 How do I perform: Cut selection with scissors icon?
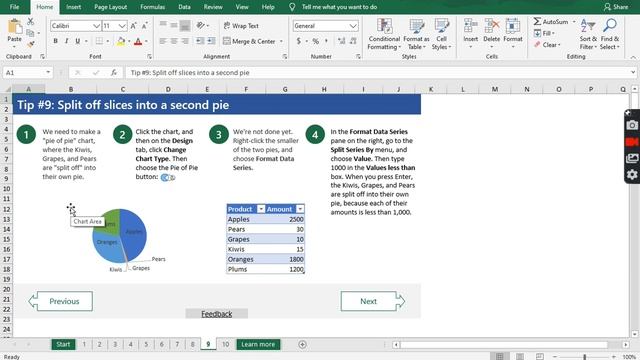tap(31, 21)
